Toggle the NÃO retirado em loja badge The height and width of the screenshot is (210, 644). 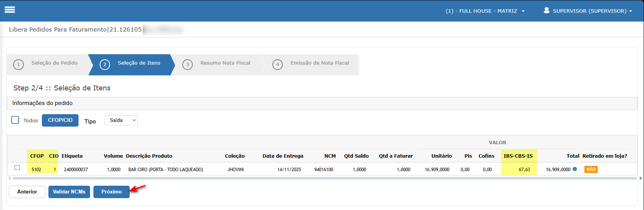point(591,169)
